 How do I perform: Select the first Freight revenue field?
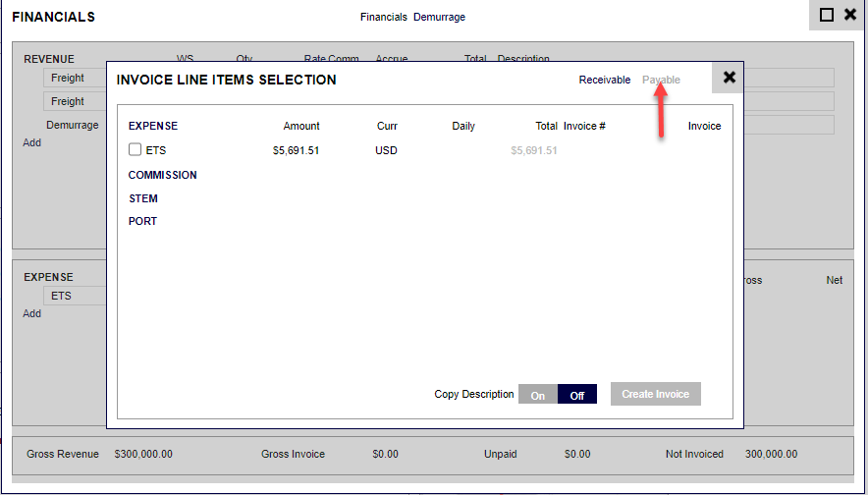[x=75, y=79]
